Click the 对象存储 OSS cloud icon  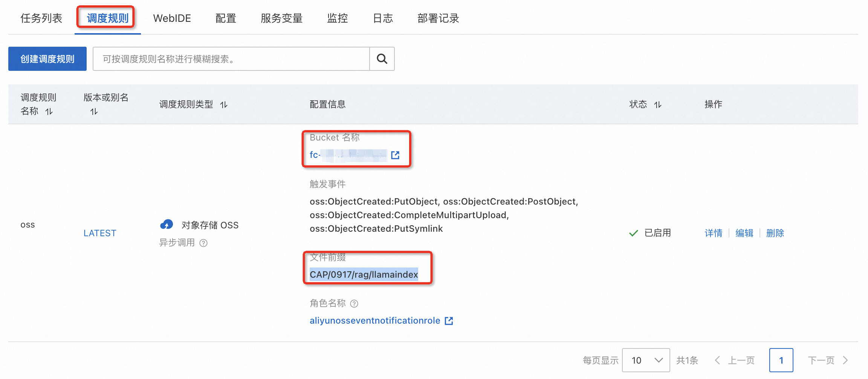(167, 225)
